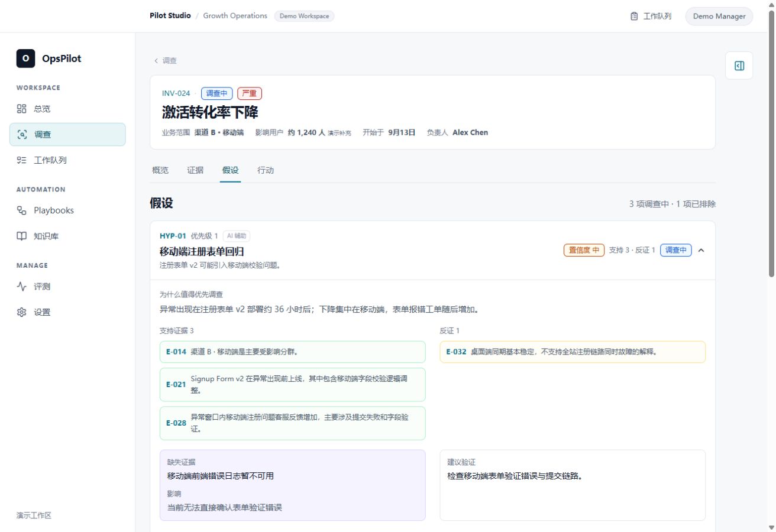The height and width of the screenshot is (532, 776).
Task: Open the Playbooks flow icon
Action: (22, 210)
